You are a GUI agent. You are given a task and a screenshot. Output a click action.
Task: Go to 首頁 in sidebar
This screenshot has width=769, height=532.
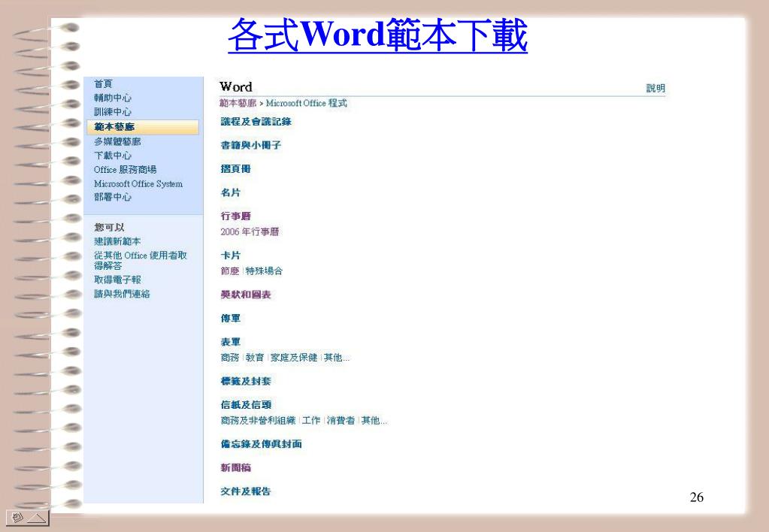103,84
